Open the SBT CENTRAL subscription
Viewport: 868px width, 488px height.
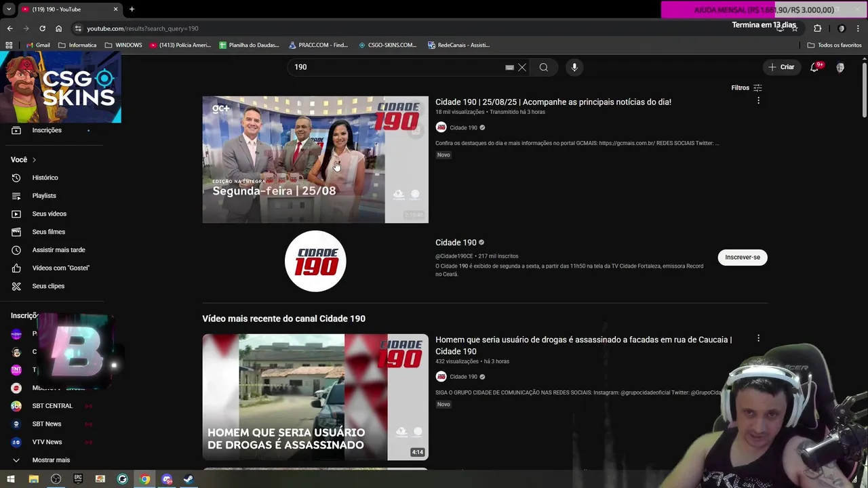point(52,406)
